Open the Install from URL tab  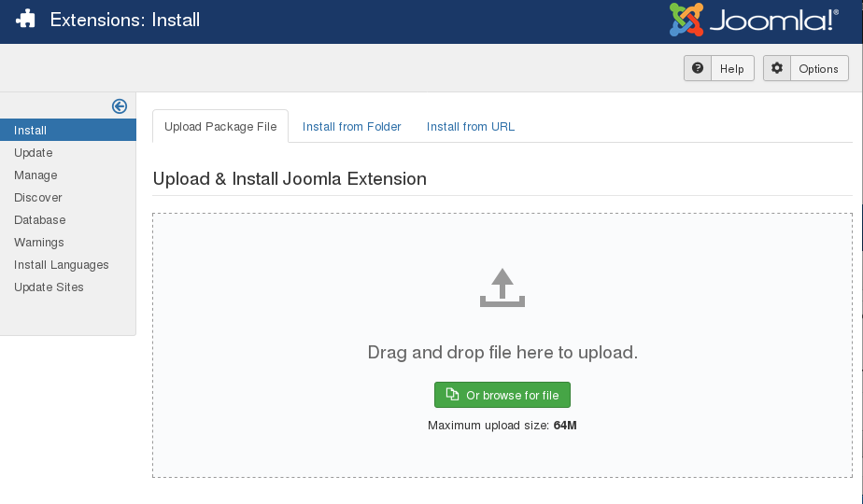pyautogui.click(x=471, y=127)
